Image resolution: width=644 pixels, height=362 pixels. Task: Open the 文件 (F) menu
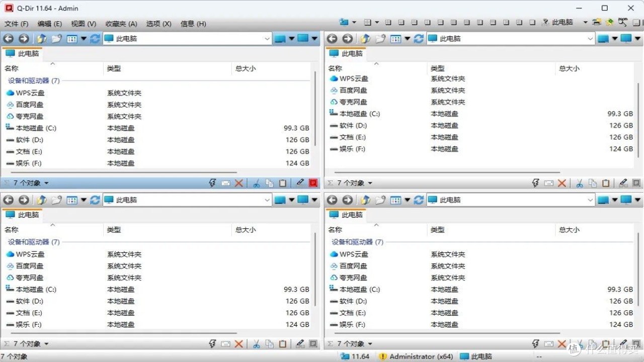click(17, 24)
